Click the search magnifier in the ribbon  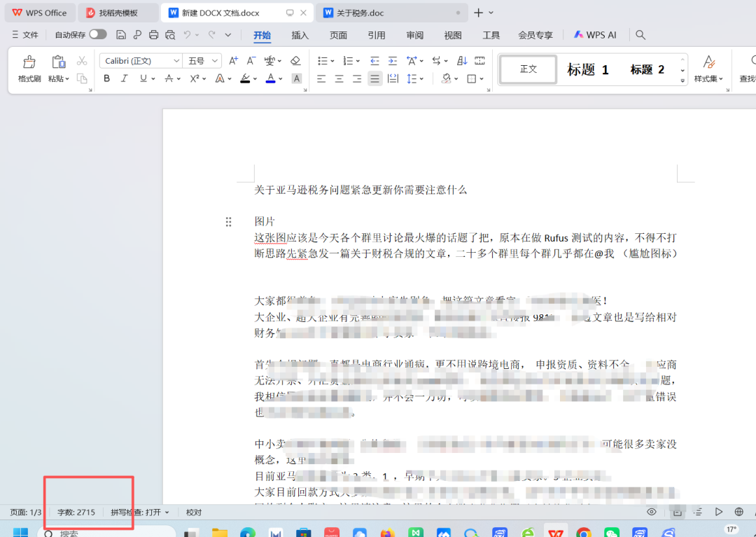(x=640, y=34)
